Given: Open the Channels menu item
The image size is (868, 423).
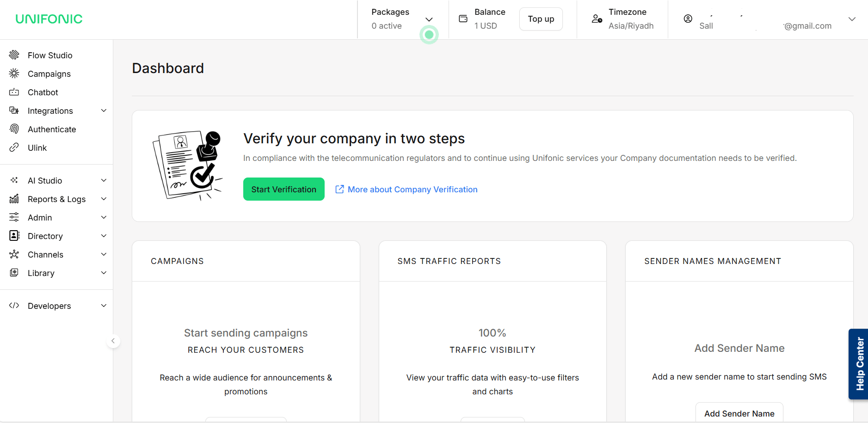Looking at the screenshot, I should 45,255.
